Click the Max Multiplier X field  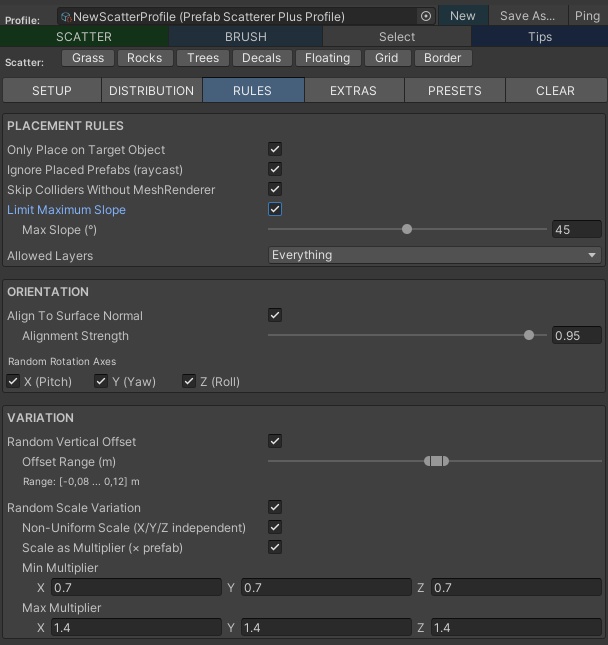pyautogui.click(x=136, y=627)
